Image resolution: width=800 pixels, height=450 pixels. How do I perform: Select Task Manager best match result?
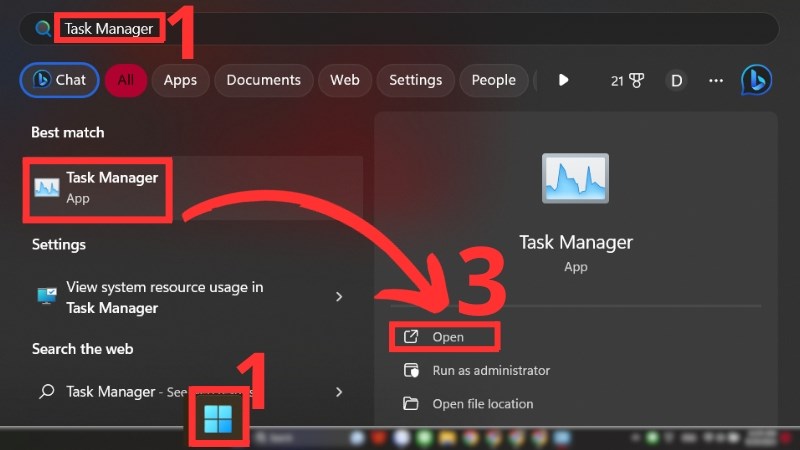coord(193,188)
